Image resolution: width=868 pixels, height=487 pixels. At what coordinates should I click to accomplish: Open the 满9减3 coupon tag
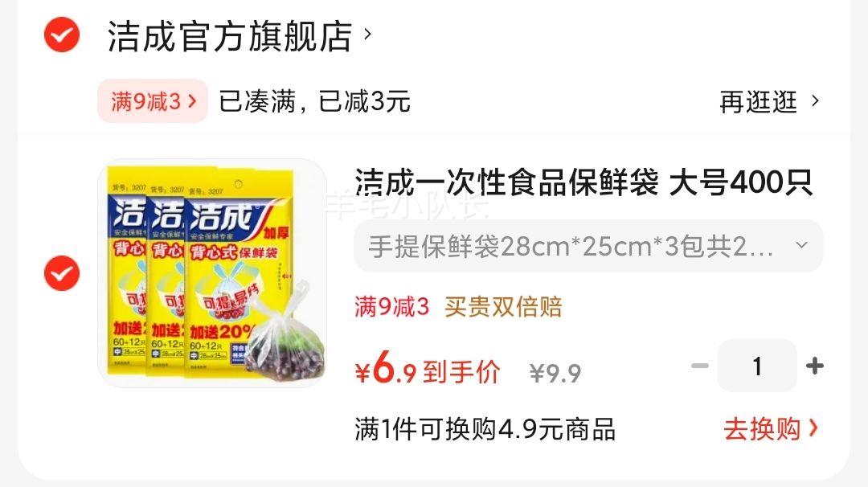(x=153, y=101)
